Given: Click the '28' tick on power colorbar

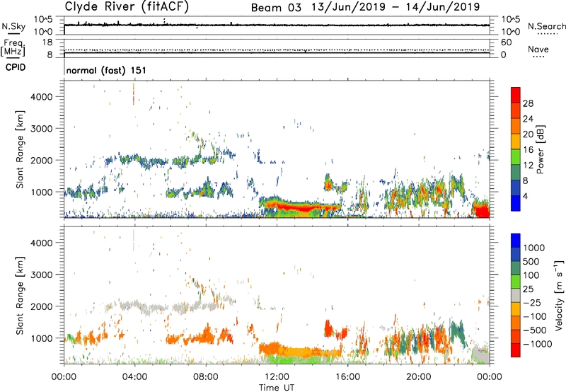Looking at the screenshot, I should pos(528,103).
